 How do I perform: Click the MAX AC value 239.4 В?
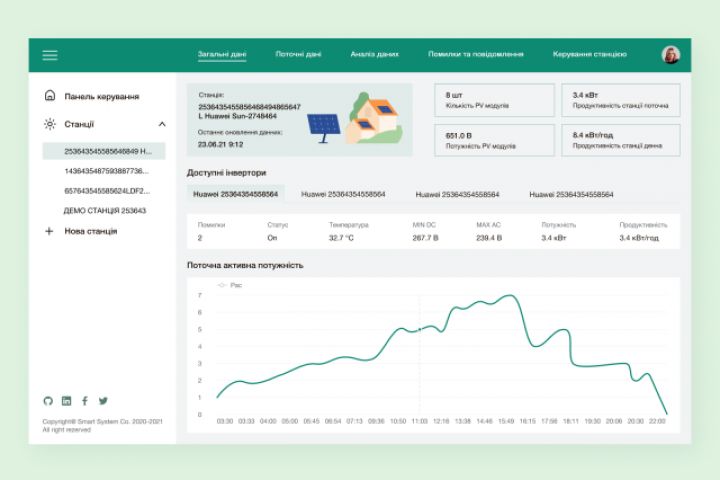(x=489, y=238)
